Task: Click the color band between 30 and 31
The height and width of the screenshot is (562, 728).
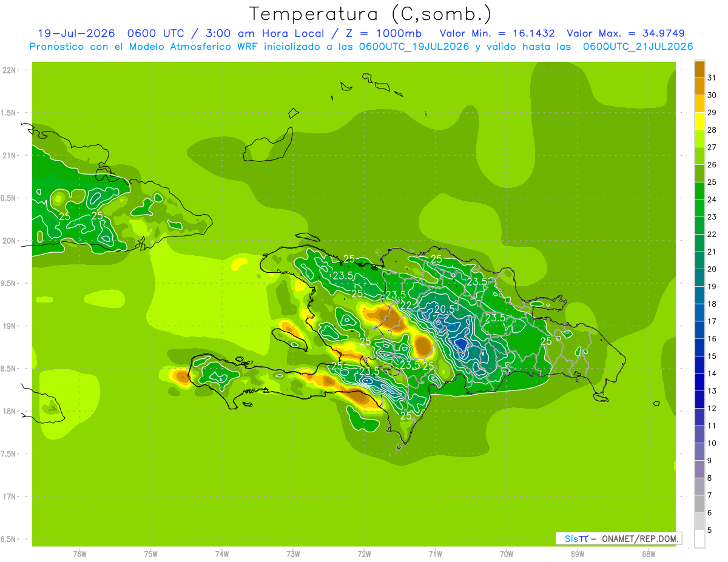Action: pos(699,86)
